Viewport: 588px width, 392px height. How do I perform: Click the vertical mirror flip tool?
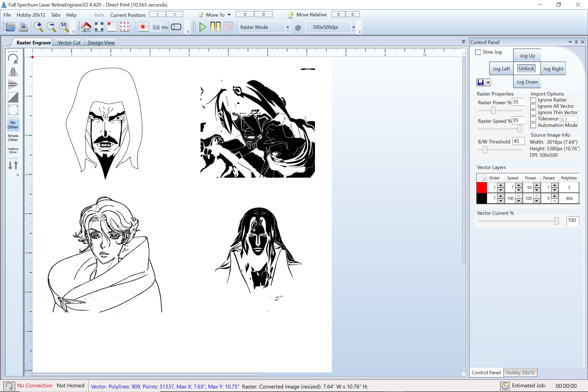point(13,84)
